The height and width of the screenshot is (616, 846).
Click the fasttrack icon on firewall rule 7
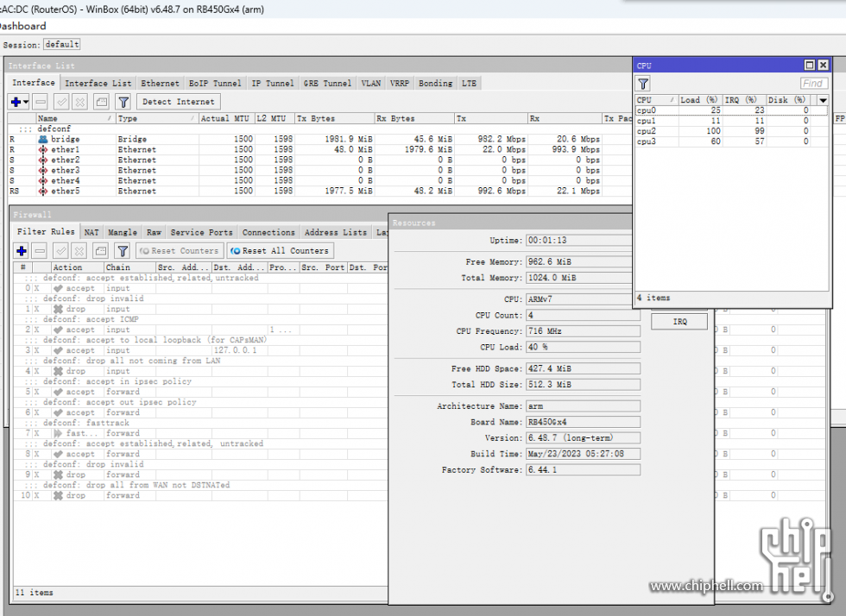pos(59,433)
